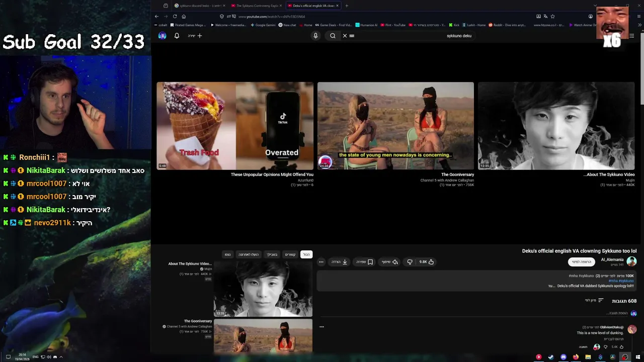
Task: Click the YouTube search magnifier icon
Action: pyautogui.click(x=333, y=36)
